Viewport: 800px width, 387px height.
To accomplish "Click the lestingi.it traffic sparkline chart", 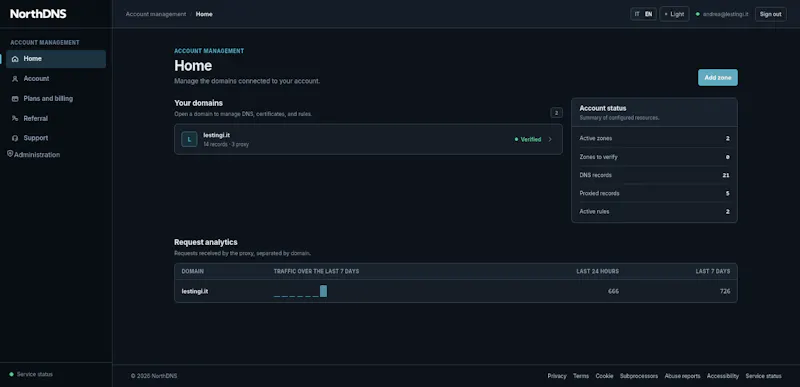I will click(x=300, y=291).
